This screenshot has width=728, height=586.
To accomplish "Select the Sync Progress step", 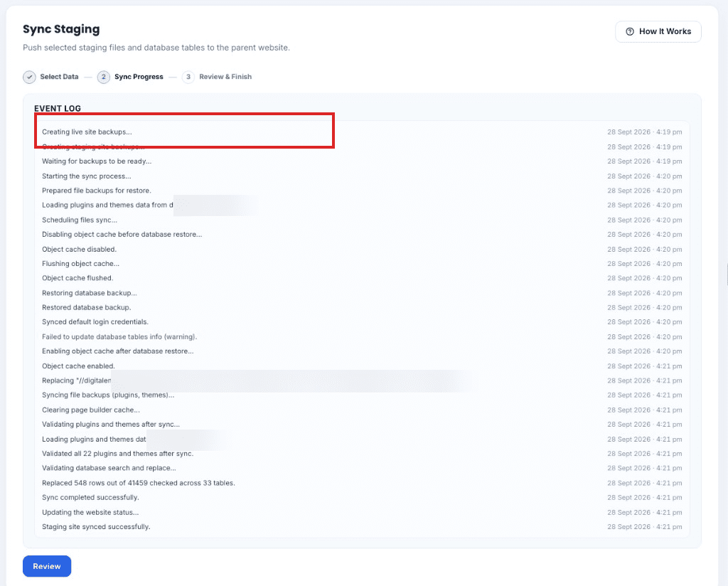I will coord(131,77).
